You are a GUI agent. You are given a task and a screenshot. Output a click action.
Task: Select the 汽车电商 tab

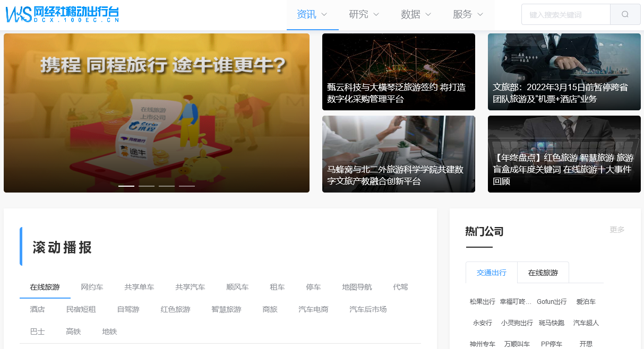pyautogui.click(x=314, y=309)
